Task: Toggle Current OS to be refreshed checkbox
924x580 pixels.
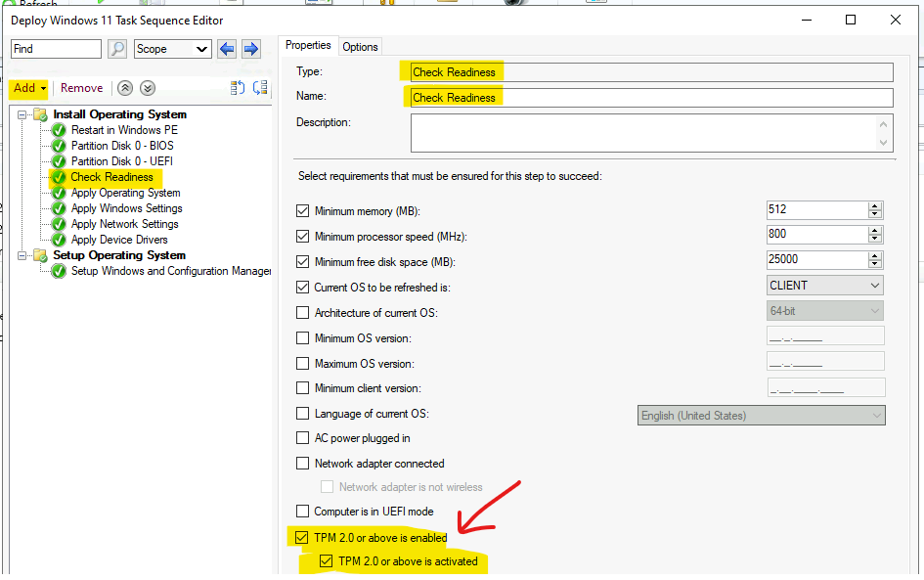Action: coord(302,287)
